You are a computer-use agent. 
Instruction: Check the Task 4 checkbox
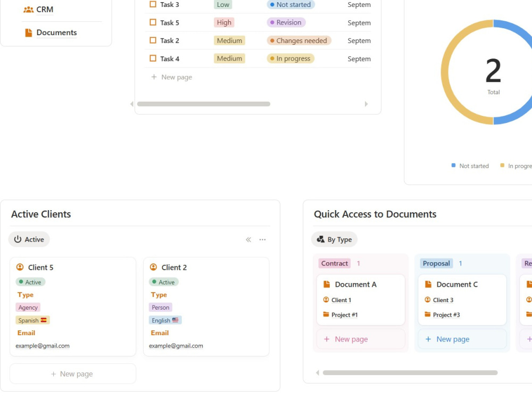click(x=153, y=59)
